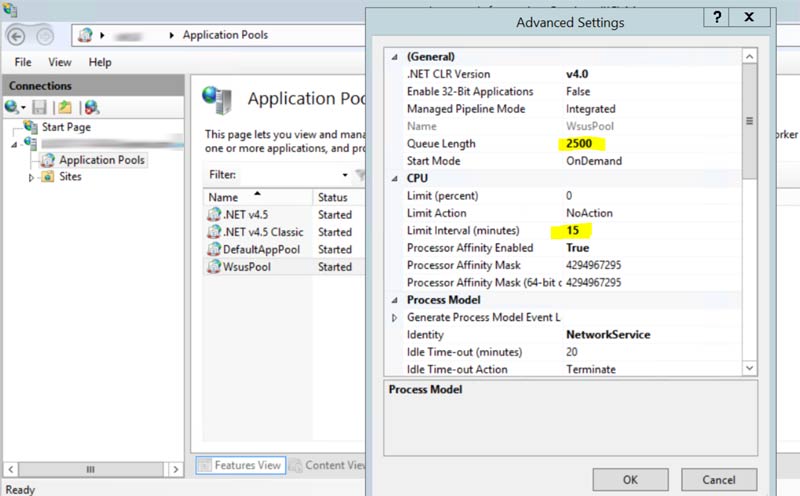Open the Connect to server globe icon
Image resolution: width=800 pixels, height=496 pixels.
coord(11,107)
